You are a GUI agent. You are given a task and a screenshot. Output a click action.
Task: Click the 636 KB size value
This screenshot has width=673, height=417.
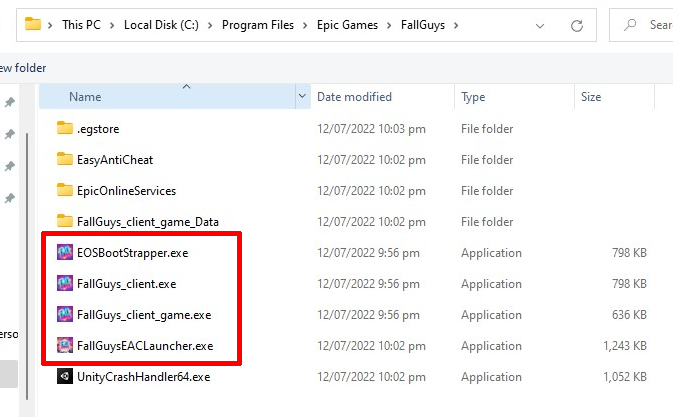[629, 314]
